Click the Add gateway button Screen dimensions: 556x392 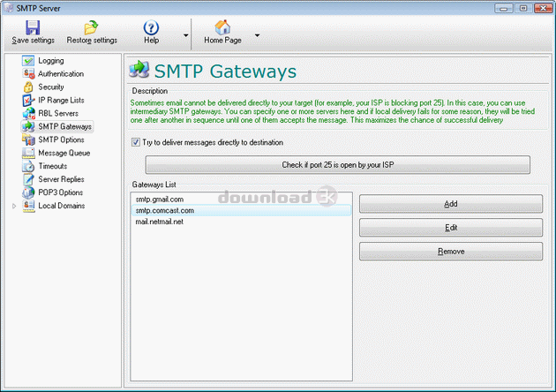pos(451,204)
